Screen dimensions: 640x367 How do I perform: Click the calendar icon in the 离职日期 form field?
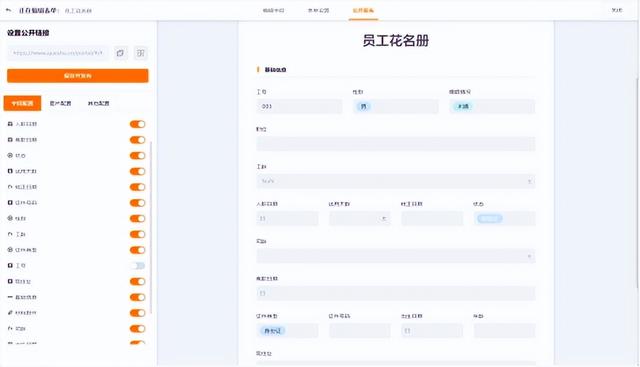click(x=262, y=294)
